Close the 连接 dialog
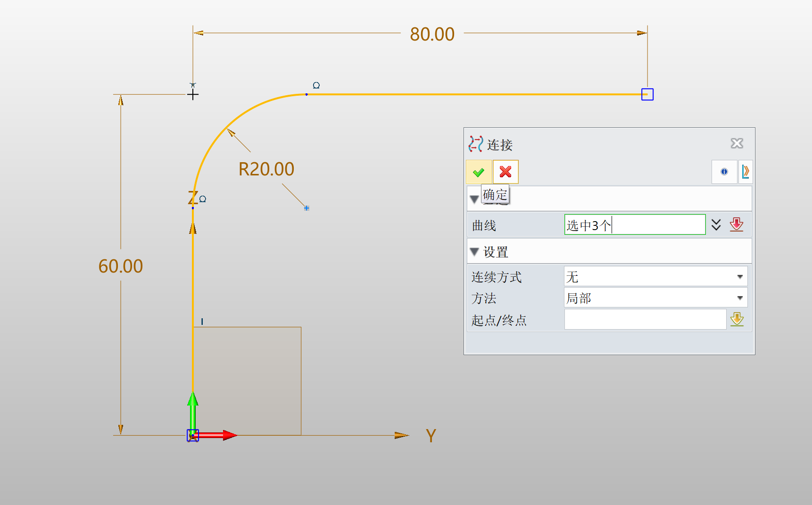 (737, 143)
